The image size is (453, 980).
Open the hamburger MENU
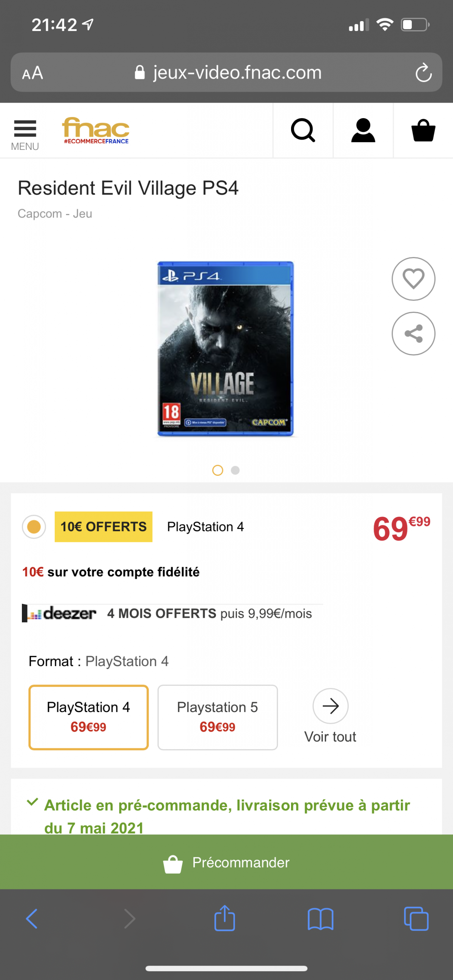click(x=25, y=135)
